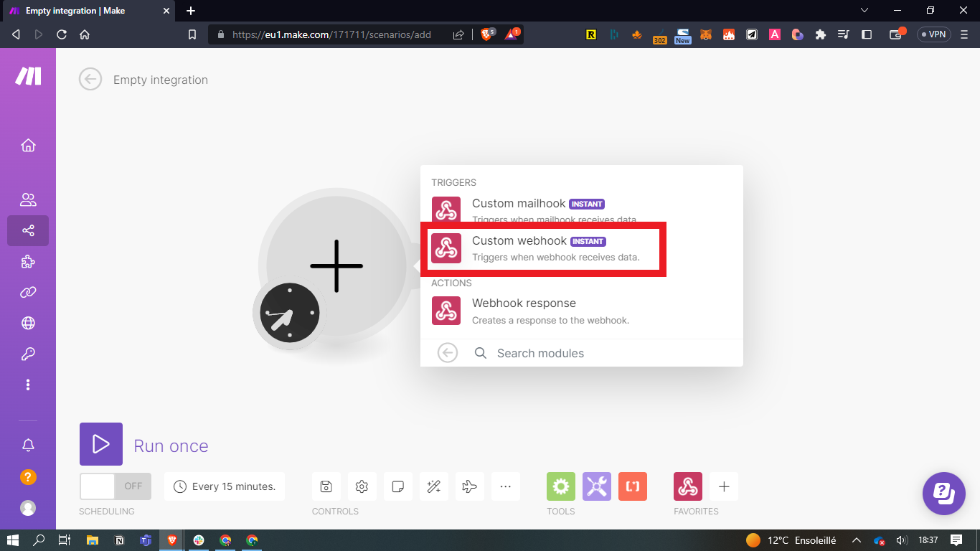Open the three-dots More controls button

click(x=505, y=486)
